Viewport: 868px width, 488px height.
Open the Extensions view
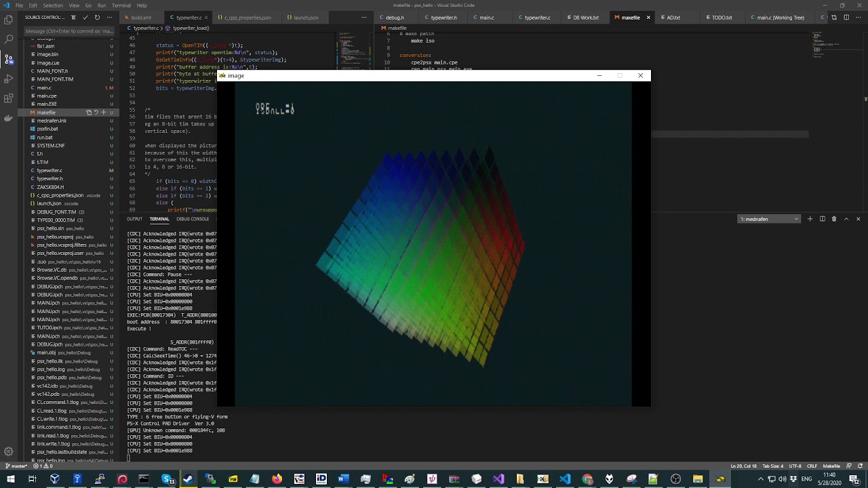click(x=9, y=99)
